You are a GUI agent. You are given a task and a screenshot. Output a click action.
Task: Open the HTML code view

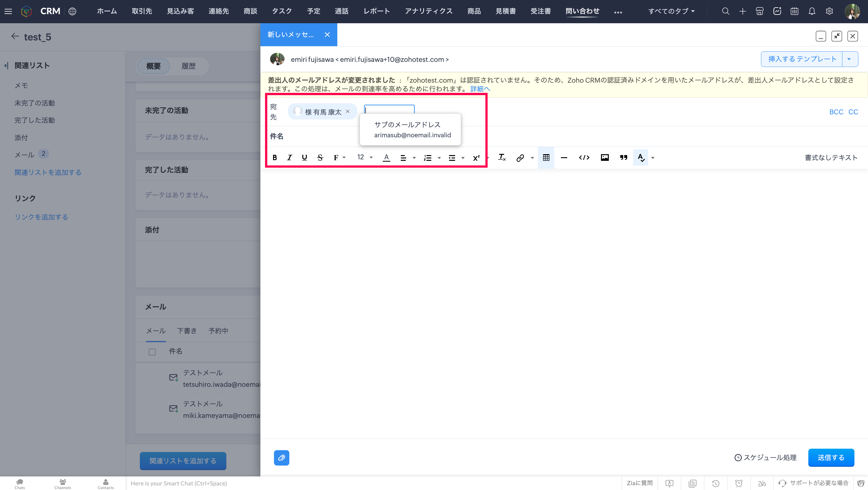tap(584, 157)
